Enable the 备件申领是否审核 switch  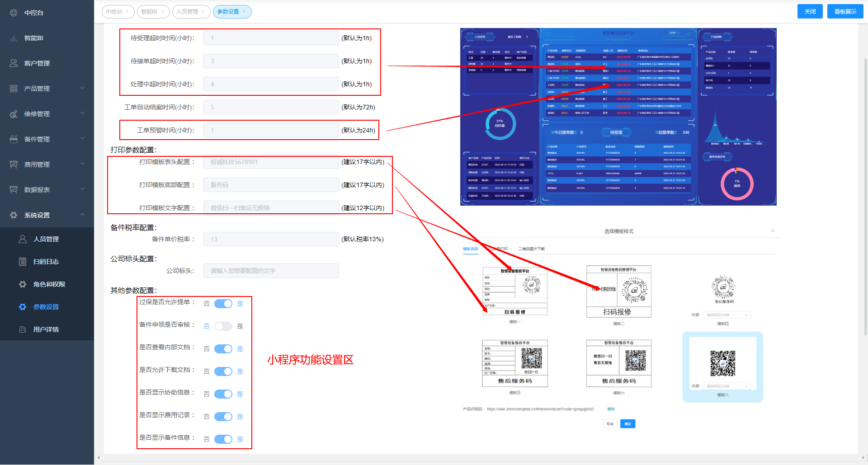[223, 326]
